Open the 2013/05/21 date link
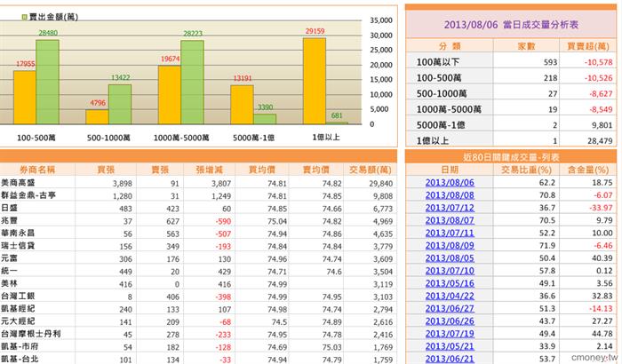 [x=450, y=346]
